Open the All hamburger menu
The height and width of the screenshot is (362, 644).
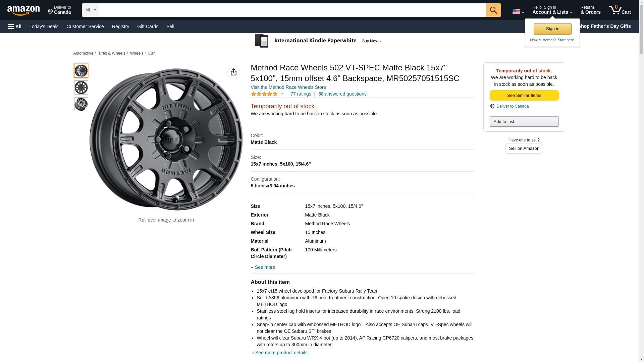point(15,26)
